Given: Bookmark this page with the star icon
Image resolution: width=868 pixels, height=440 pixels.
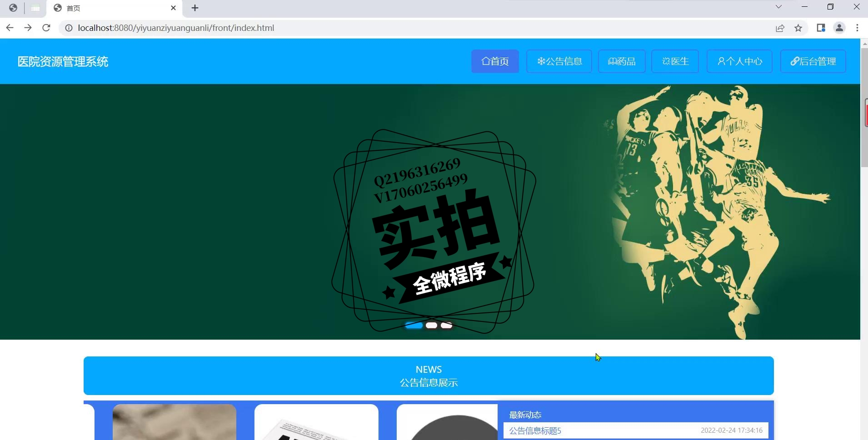Looking at the screenshot, I should click(x=798, y=28).
